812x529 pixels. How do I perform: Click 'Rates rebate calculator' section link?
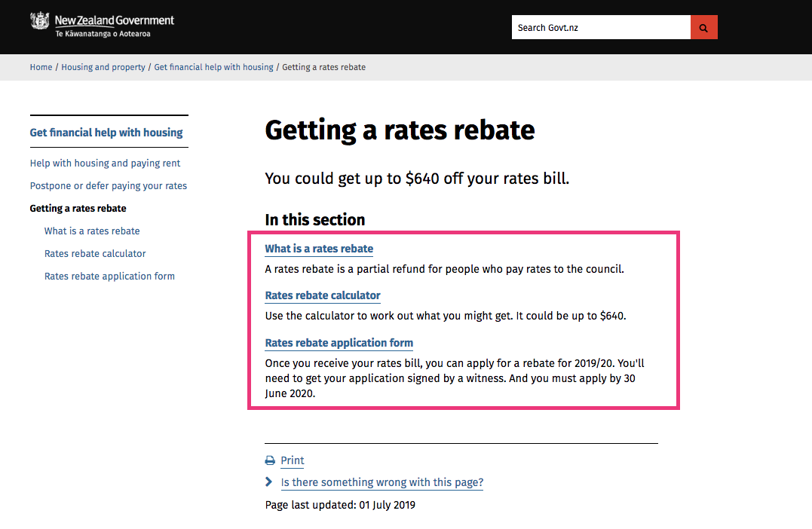323,295
